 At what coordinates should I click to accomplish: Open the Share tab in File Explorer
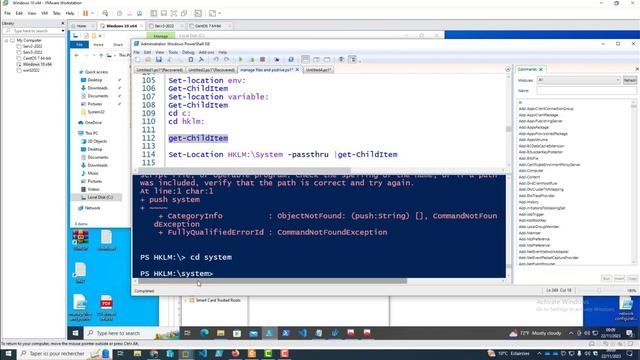click(118, 44)
